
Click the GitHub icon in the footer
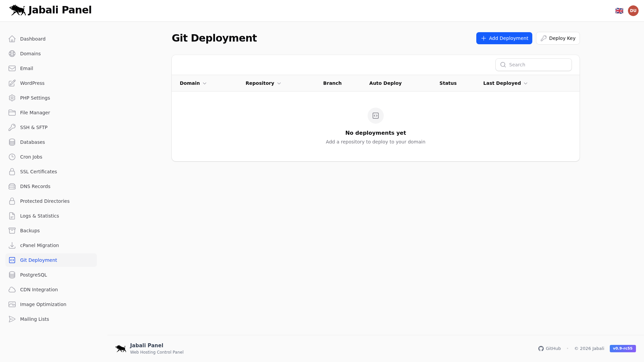[541, 349]
